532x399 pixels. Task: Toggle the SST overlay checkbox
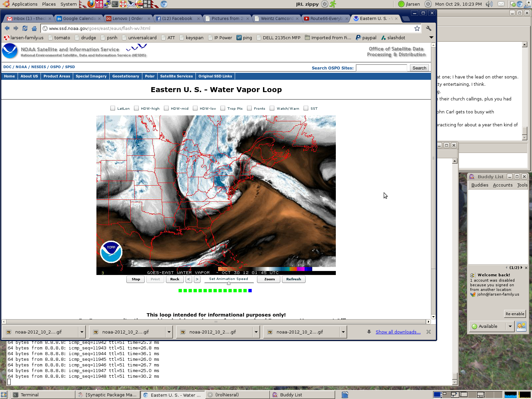(306, 108)
